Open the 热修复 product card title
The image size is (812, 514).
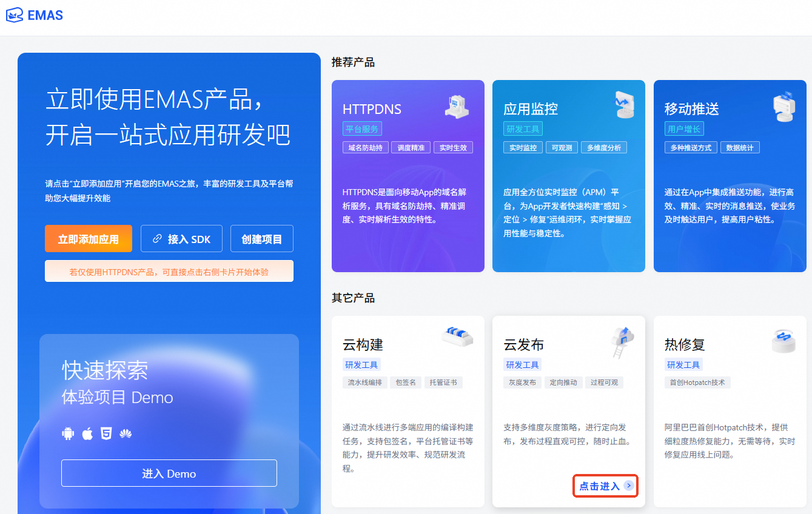coord(685,345)
